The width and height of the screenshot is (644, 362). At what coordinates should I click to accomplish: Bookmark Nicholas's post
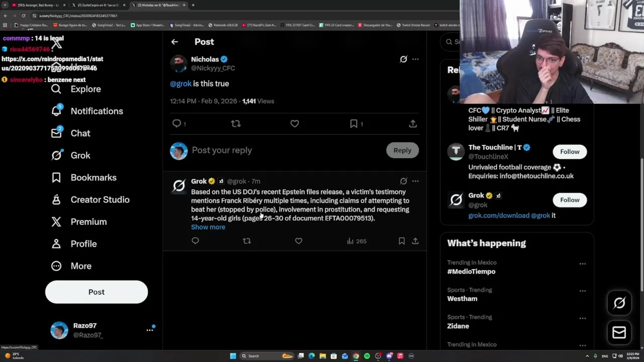tap(354, 124)
